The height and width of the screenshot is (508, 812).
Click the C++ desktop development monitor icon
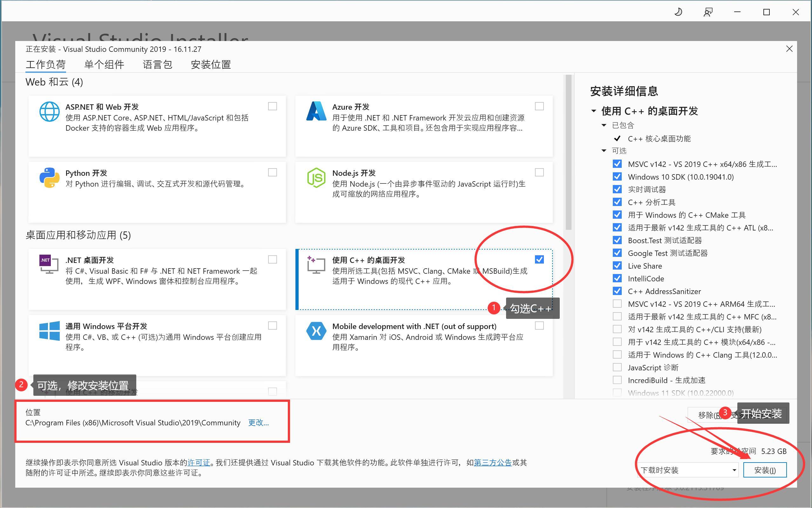point(316,264)
